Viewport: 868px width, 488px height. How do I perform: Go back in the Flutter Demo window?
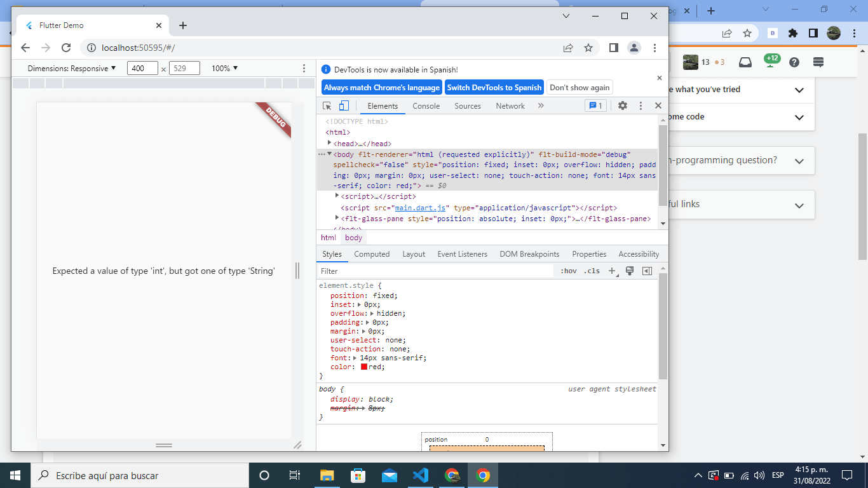coord(25,48)
